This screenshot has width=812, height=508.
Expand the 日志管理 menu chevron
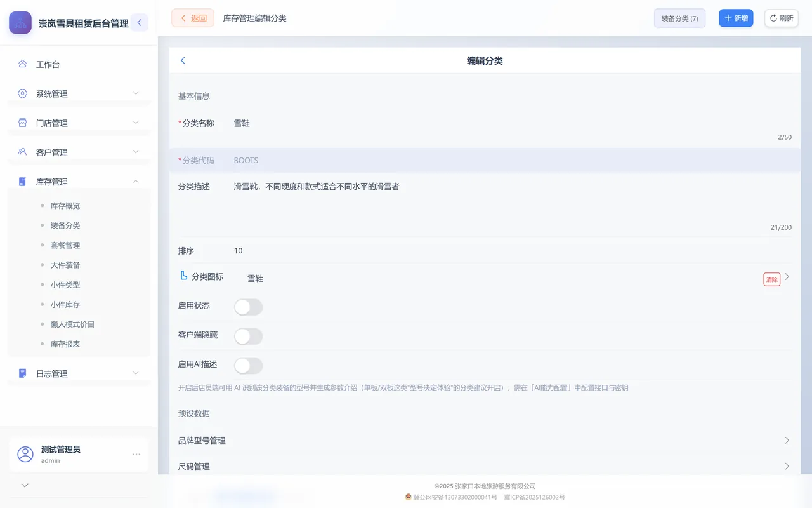point(136,373)
